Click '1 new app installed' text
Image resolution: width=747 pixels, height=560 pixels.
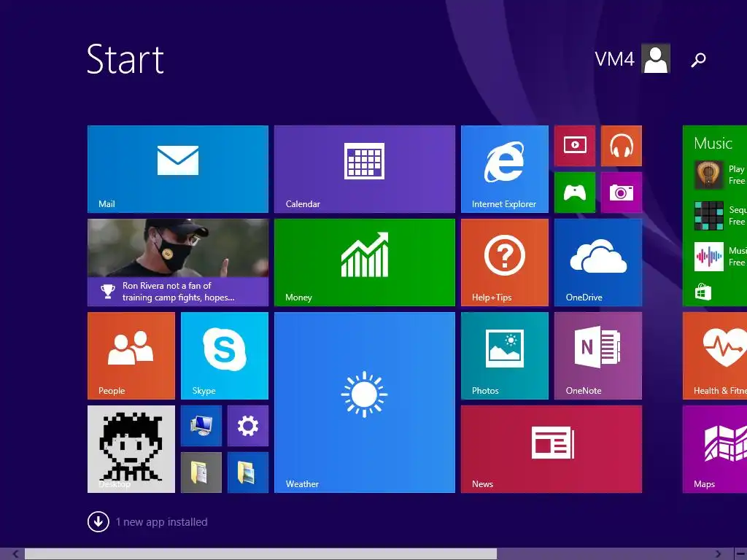point(161,522)
